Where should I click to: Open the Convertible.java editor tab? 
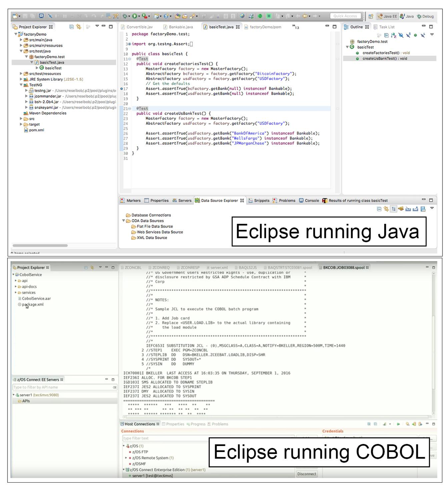(x=137, y=27)
